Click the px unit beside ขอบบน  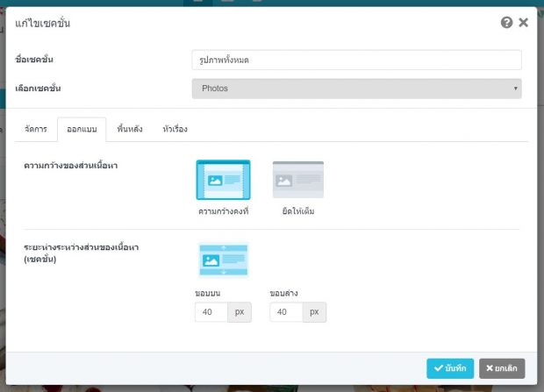240,312
